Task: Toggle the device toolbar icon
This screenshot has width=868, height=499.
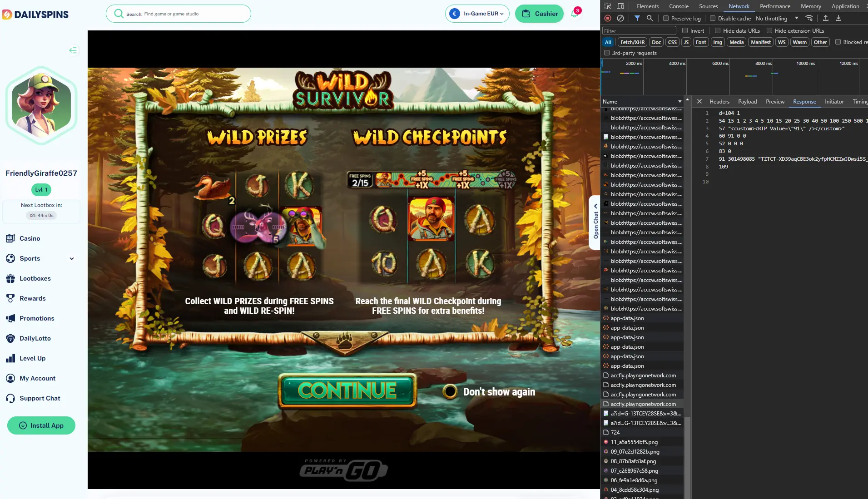Action: pos(620,6)
